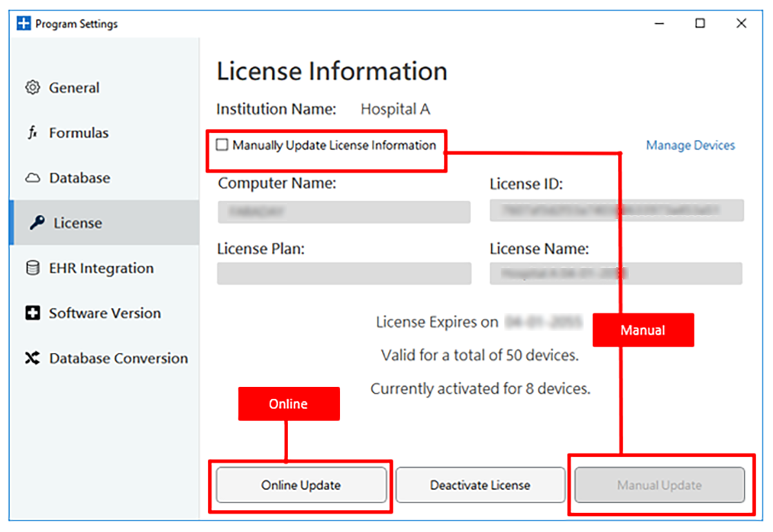Click the EHR Integration cylinder icon
The height and width of the screenshot is (532, 773).
pyautogui.click(x=32, y=268)
